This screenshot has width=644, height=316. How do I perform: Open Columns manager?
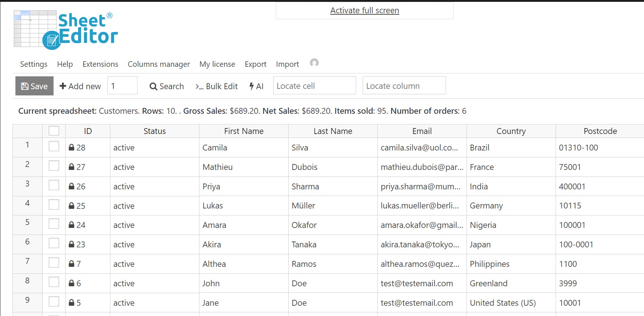tap(159, 64)
